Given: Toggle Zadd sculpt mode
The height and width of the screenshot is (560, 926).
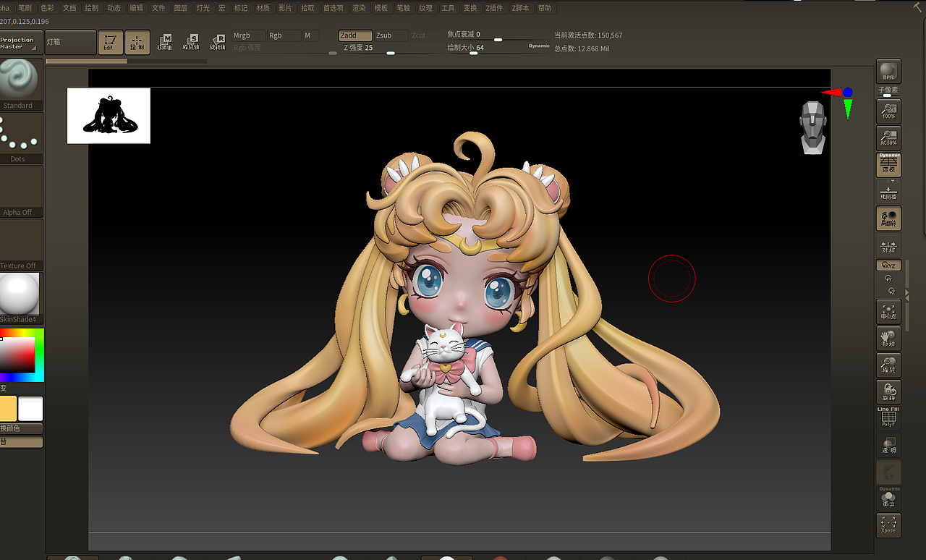Looking at the screenshot, I should [356, 35].
